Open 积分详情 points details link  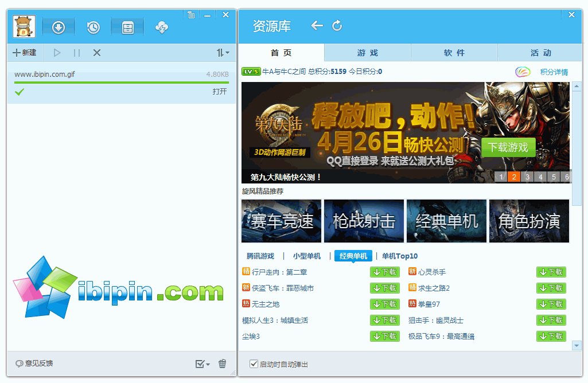[x=554, y=72]
